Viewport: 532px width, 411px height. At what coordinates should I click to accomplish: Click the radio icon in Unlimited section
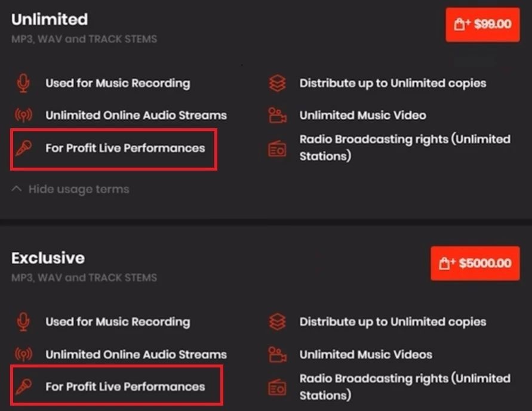point(277,148)
